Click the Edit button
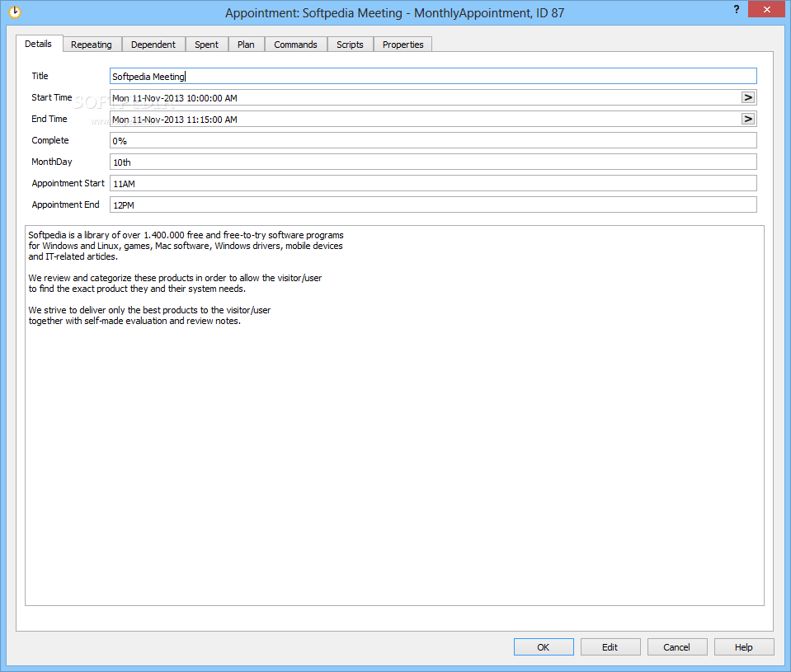Viewport: 791px width, 672px height. [x=610, y=646]
